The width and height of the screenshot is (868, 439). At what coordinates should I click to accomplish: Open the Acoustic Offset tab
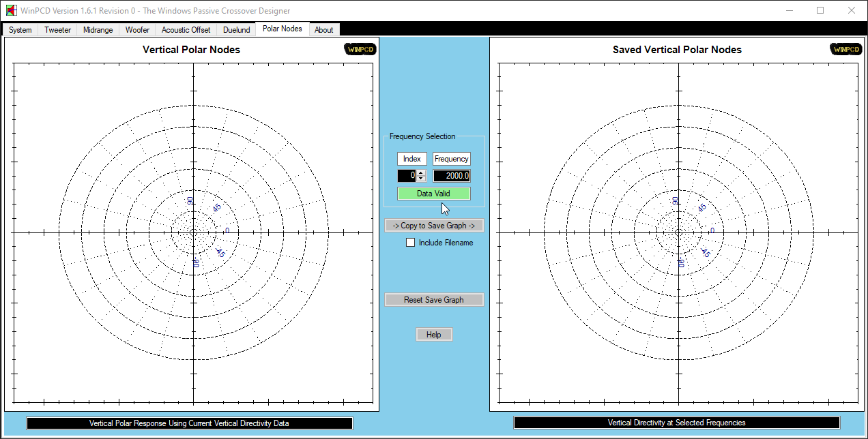pyautogui.click(x=186, y=30)
